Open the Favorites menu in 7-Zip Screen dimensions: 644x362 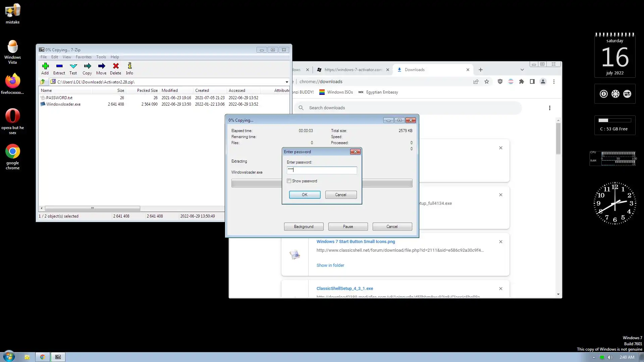tap(84, 57)
